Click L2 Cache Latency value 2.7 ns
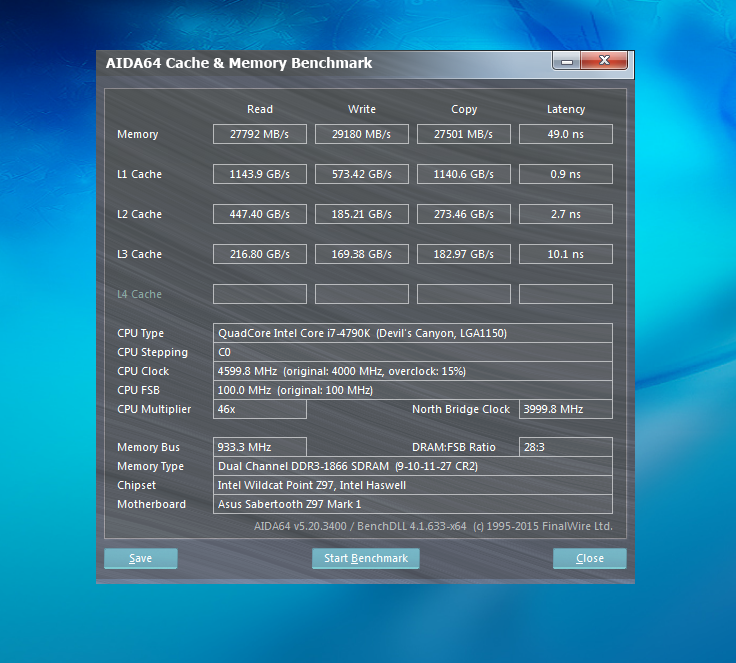Viewport: 736px width, 663px height. [566, 214]
